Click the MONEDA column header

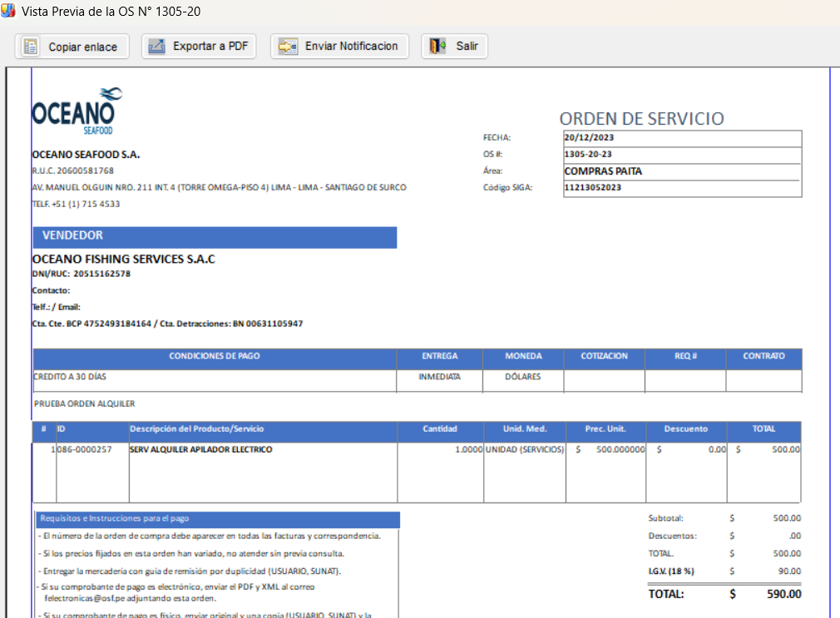(523, 356)
